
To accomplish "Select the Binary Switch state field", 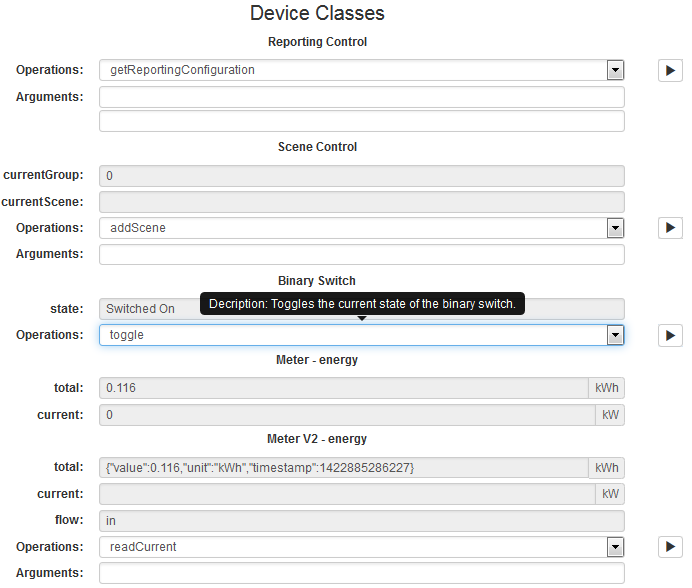I will click(x=150, y=309).
